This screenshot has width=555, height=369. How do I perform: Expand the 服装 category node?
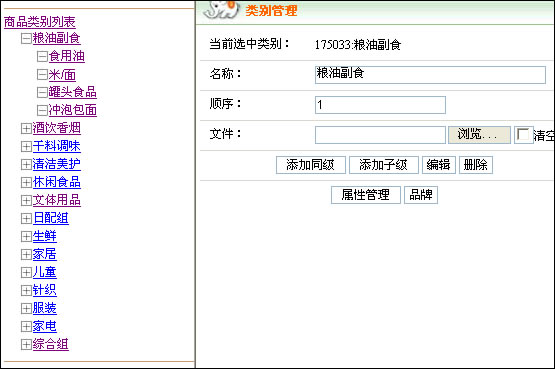coord(26,309)
